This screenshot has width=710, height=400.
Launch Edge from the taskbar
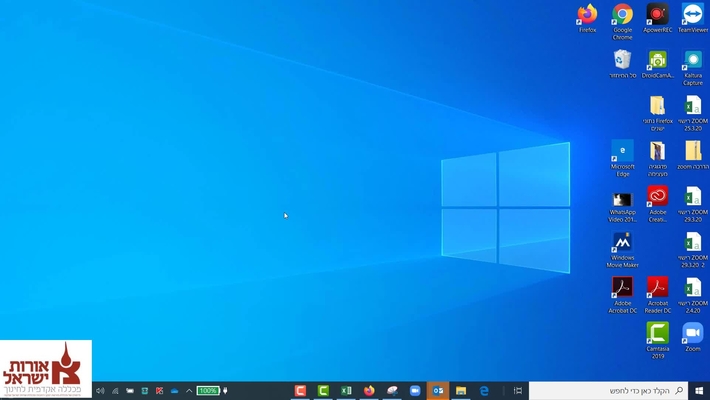[484, 390]
